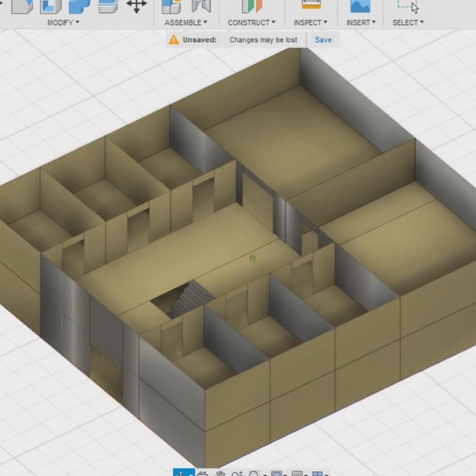The height and width of the screenshot is (476, 476).
Task: Click the green point on the hallway floor
Action: (x=253, y=258)
